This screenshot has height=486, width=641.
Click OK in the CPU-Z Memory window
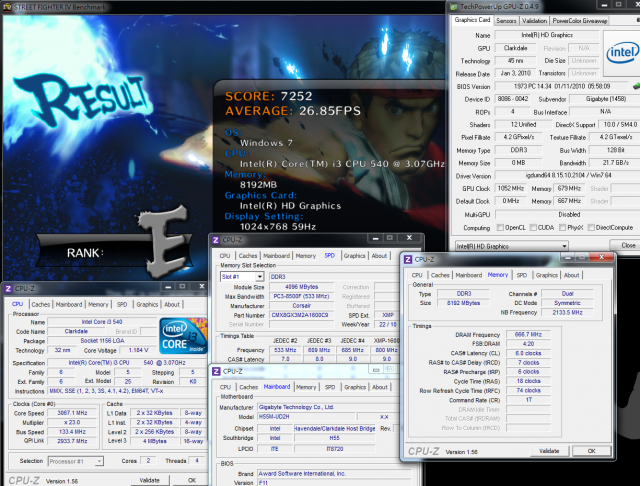point(591,451)
